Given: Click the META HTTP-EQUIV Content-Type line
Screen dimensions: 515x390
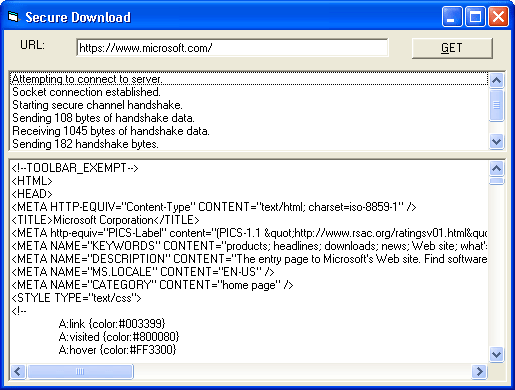Looking at the screenshot, I should click(214, 207).
